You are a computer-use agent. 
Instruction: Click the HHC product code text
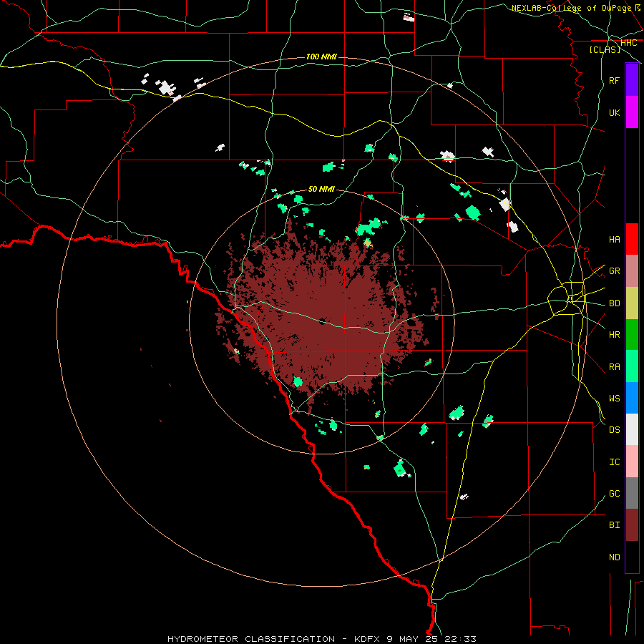coord(628,42)
